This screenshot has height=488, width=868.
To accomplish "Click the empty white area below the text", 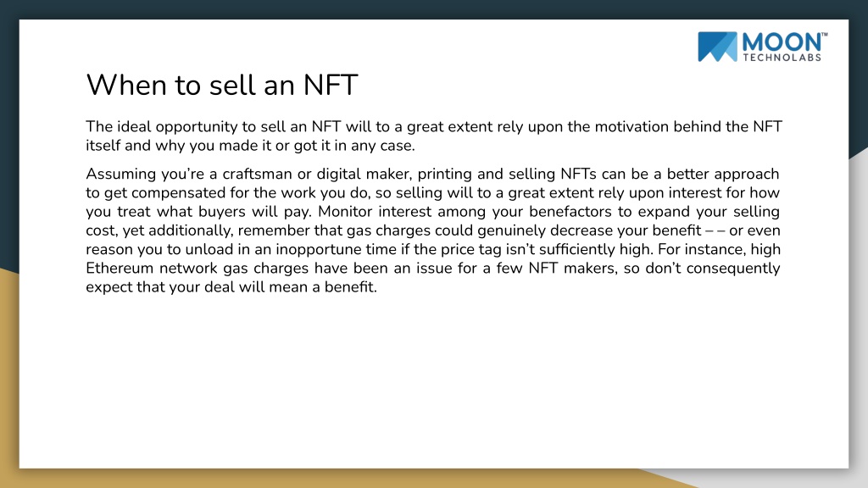I will 434,382.
